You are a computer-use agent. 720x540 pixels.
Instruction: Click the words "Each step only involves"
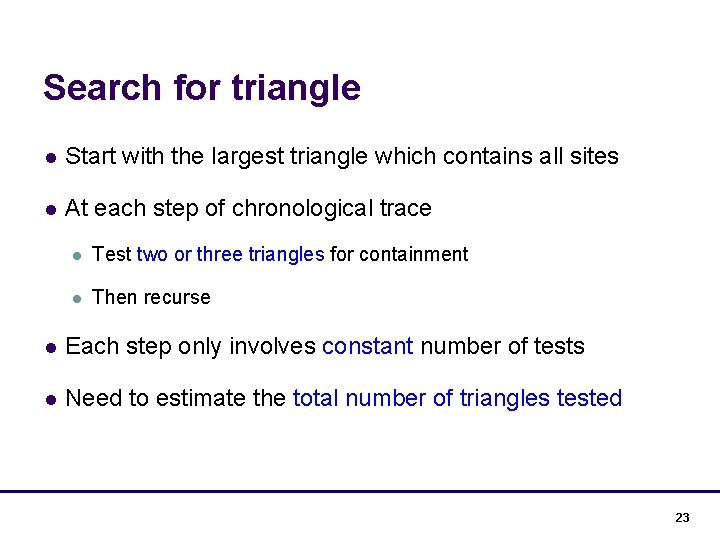[190, 346]
